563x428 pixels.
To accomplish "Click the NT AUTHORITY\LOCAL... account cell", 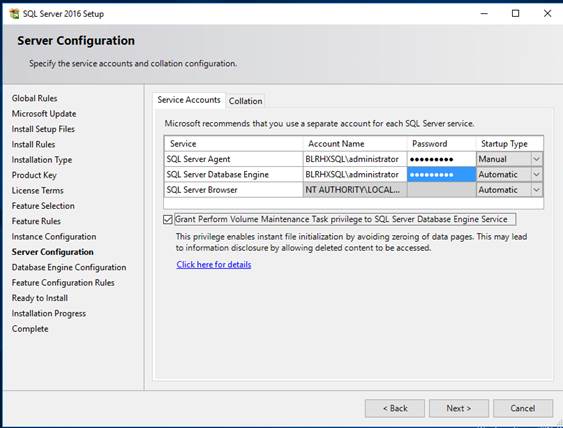I will click(x=355, y=190).
